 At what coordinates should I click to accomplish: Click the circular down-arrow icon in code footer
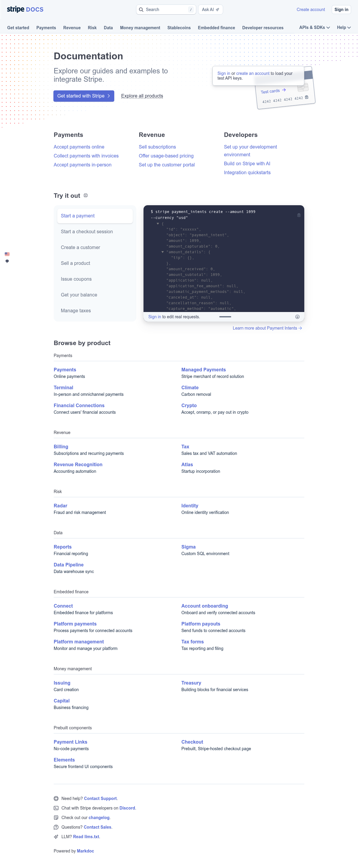(x=297, y=317)
